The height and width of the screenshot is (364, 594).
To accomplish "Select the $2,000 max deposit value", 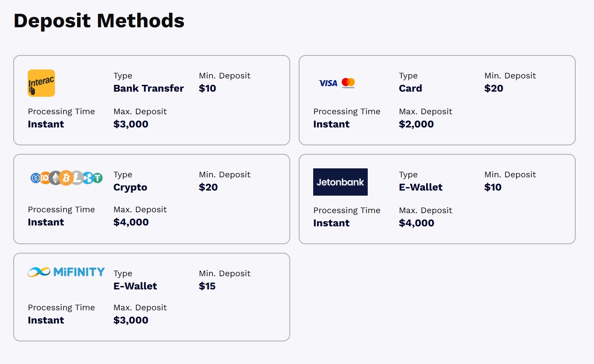I will (416, 124).
